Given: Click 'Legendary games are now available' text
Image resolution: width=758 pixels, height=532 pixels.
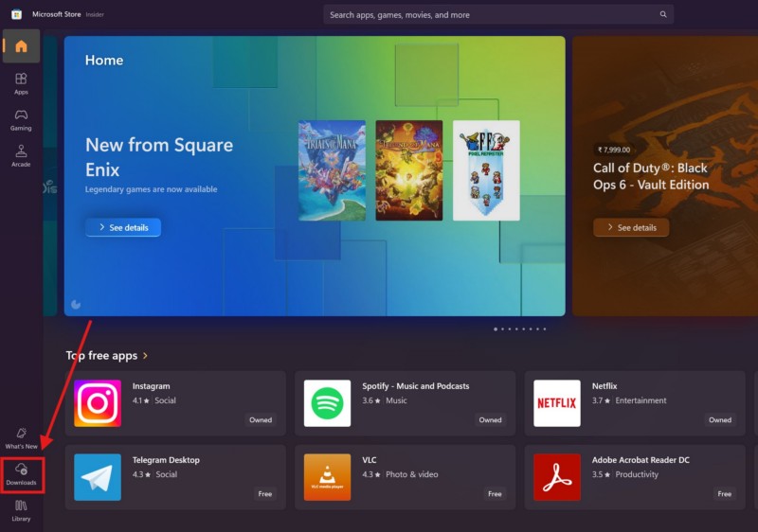Looking at the screenshot, I should coord(151,189).
